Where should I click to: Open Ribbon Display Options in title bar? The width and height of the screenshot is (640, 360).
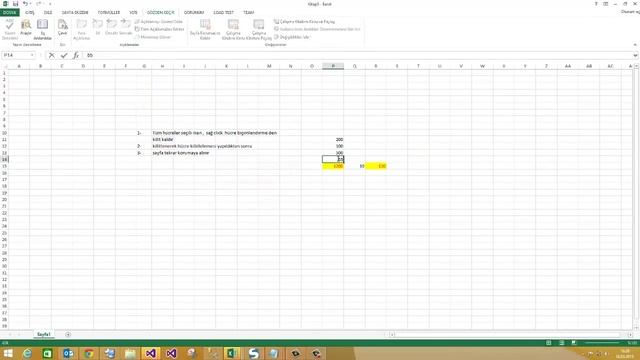[x=606, y=4]
